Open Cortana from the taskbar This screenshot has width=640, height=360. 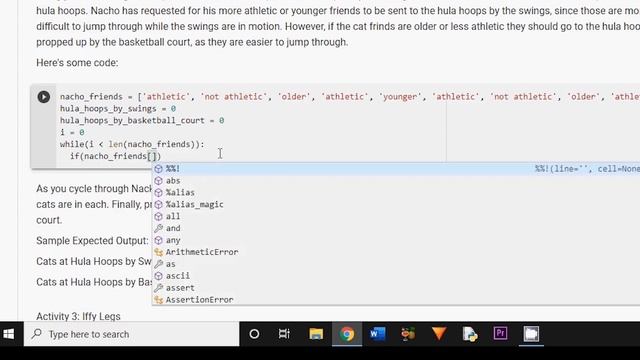coord(254,334)
